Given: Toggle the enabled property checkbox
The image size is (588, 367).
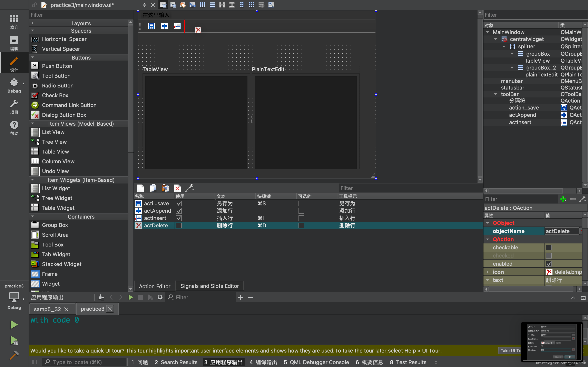Looking at the screenshot, I should tap(549, 264).
